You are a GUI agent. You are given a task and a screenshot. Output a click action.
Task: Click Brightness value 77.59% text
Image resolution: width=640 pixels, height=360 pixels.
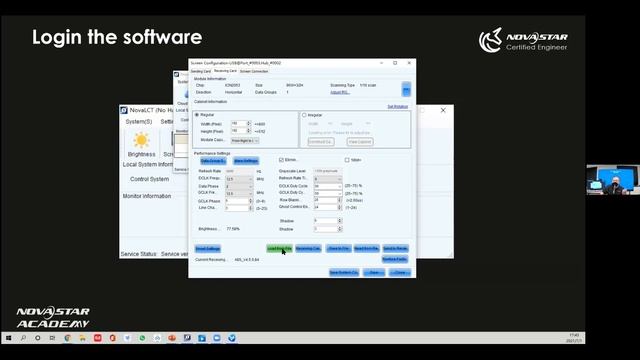pos(233,229)
